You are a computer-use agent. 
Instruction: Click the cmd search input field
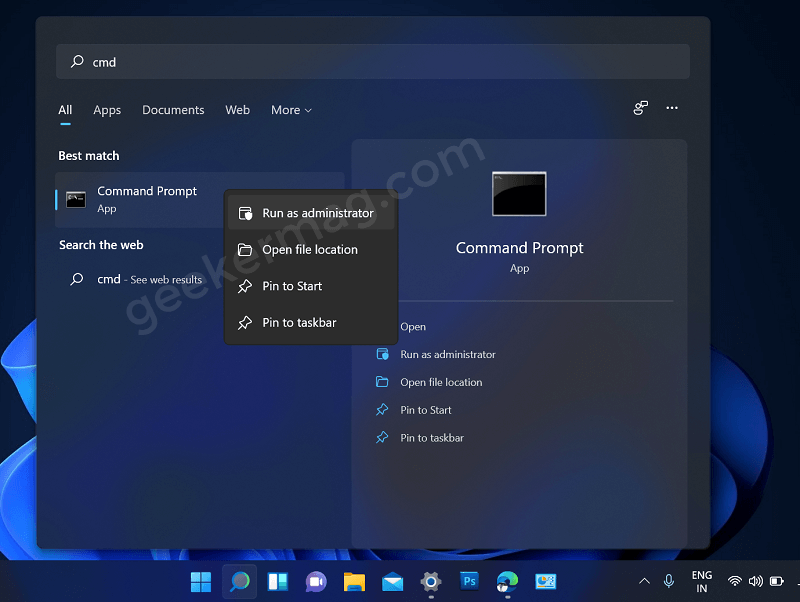[373, 62]
